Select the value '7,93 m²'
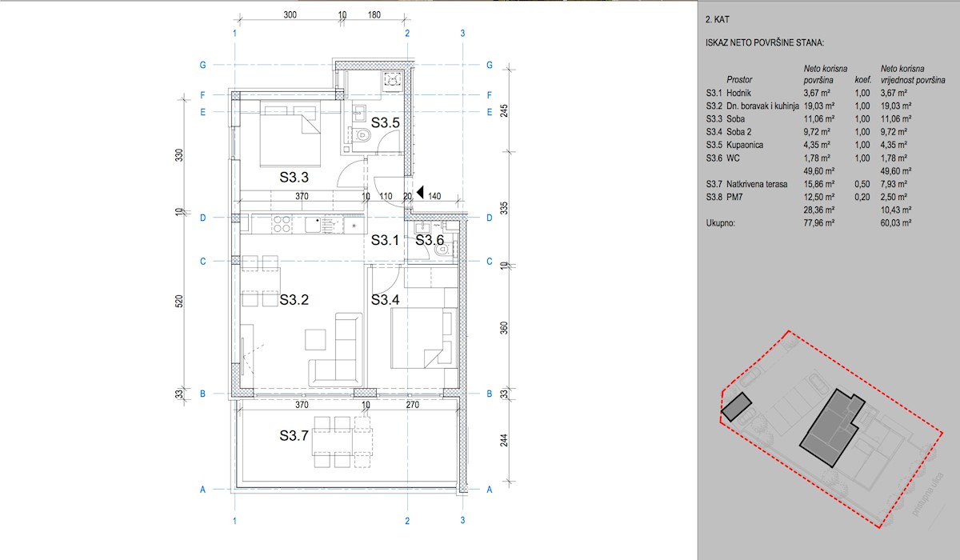 click(x=894, y=186)
